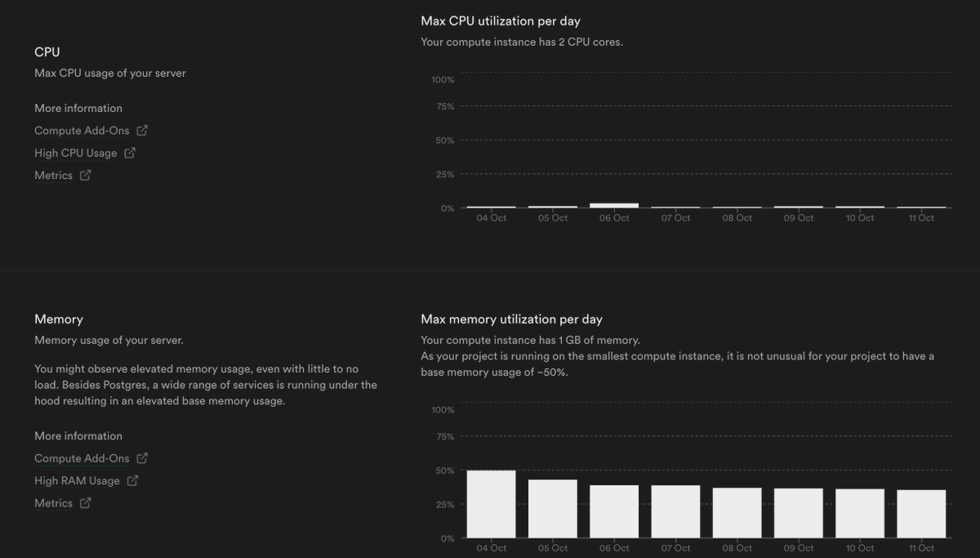Click 'Your compute instance has 2 CPU cores.' text

(522, 42)
